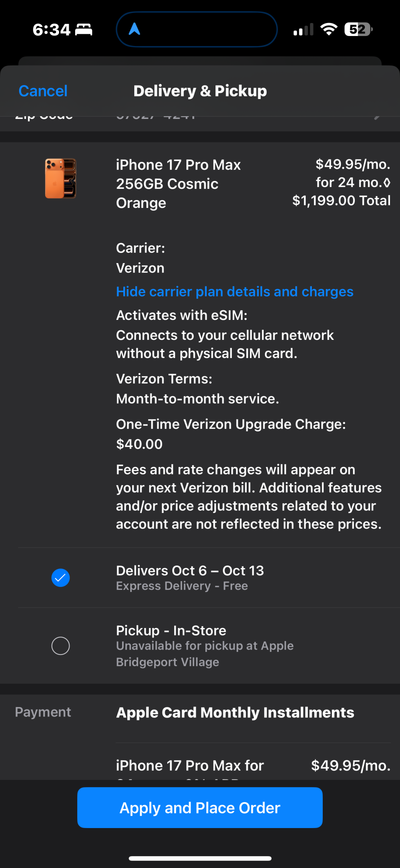Tap the Apple Card Monthly Installments heading

point(235,713)
